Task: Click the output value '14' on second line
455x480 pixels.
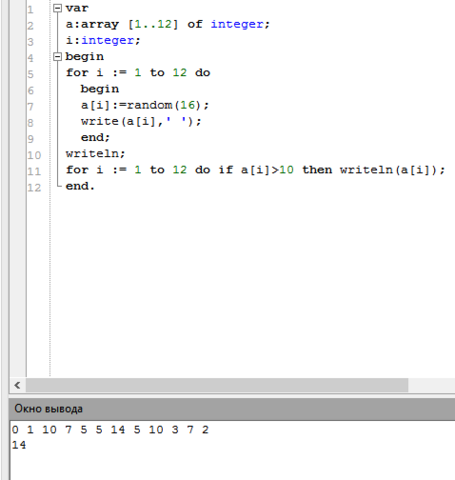Action: pos(19,445)
